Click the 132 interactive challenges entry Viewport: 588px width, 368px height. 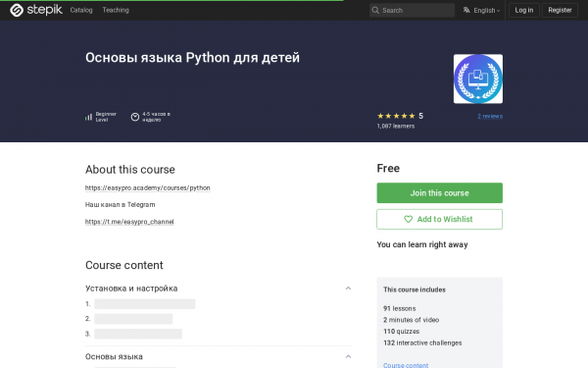tap(422, 342)
